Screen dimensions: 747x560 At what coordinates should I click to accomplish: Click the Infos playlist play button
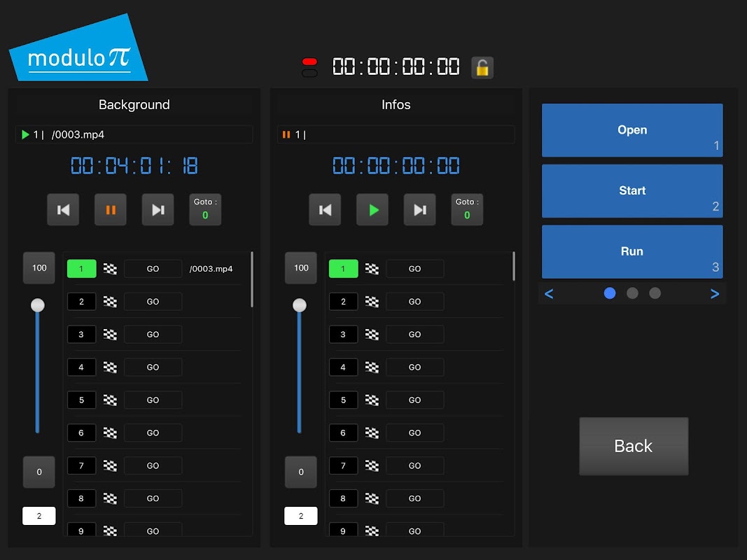click(372, 209)
